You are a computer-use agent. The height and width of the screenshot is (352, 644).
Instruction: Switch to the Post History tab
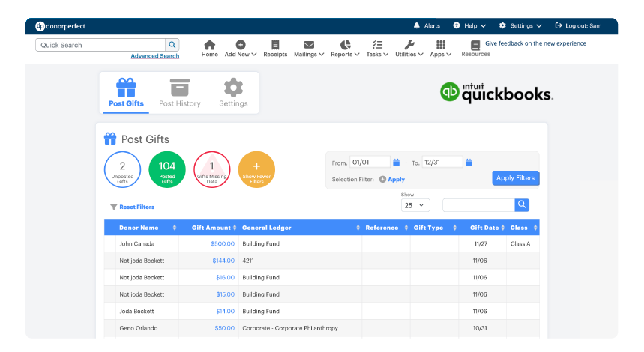[179, 93]
